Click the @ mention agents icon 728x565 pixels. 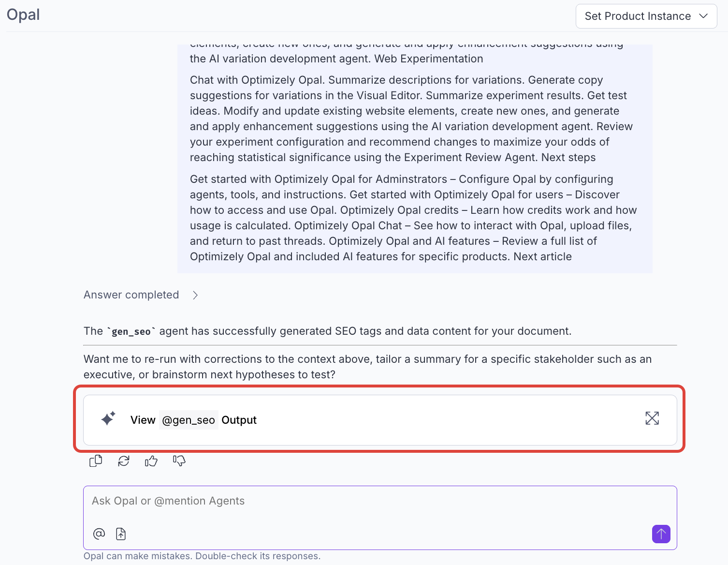click(99, 534)
